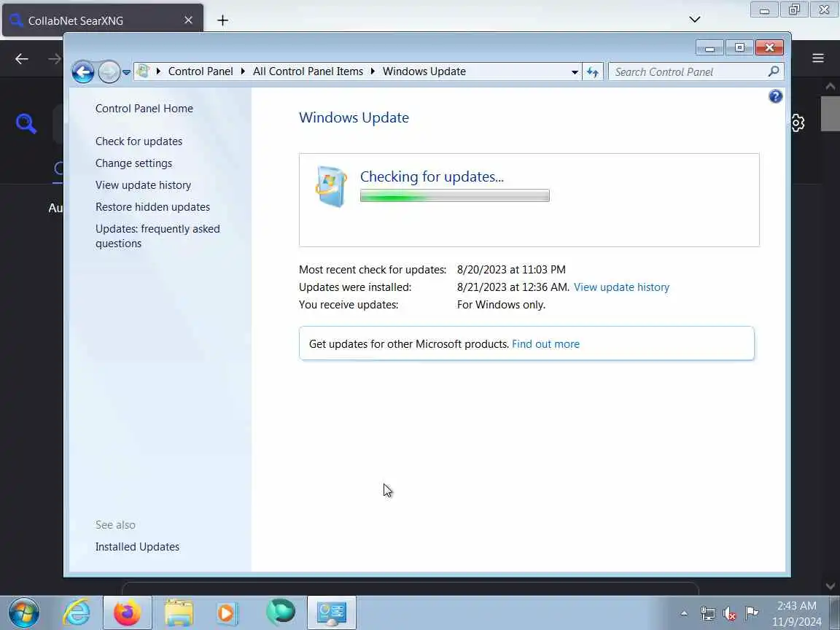Go to Control Panel Home
840x630 pixels.
click(x=144, y=108)
